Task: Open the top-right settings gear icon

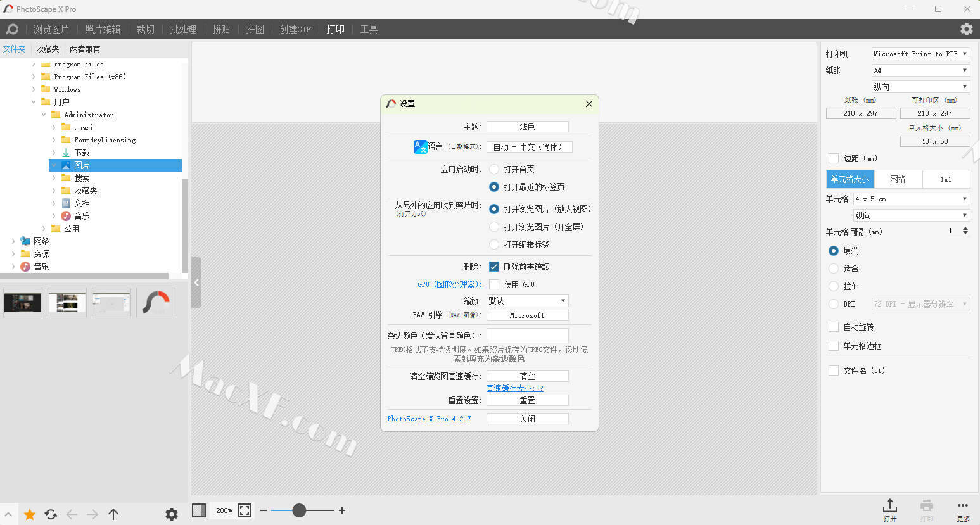Action: pyautogui.click(x=966, y=29)
